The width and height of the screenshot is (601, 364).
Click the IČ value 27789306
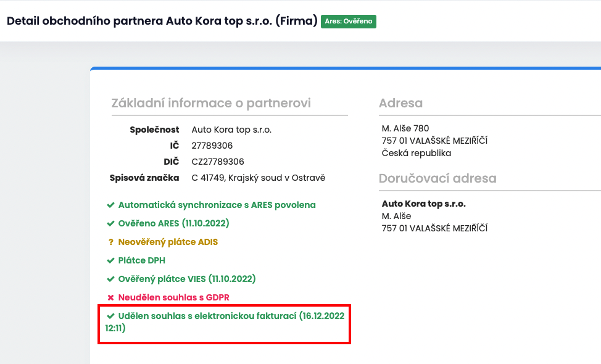pyautogui.click(x=212, y=146)
